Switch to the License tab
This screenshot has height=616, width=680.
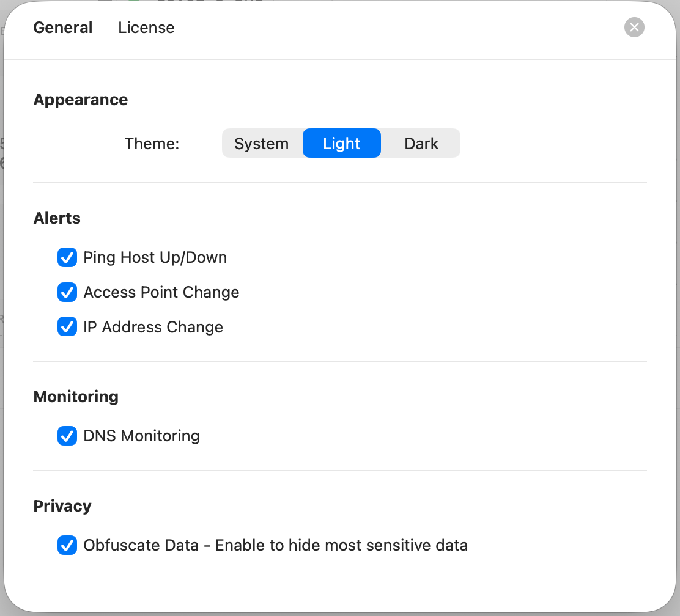(146, 28)
